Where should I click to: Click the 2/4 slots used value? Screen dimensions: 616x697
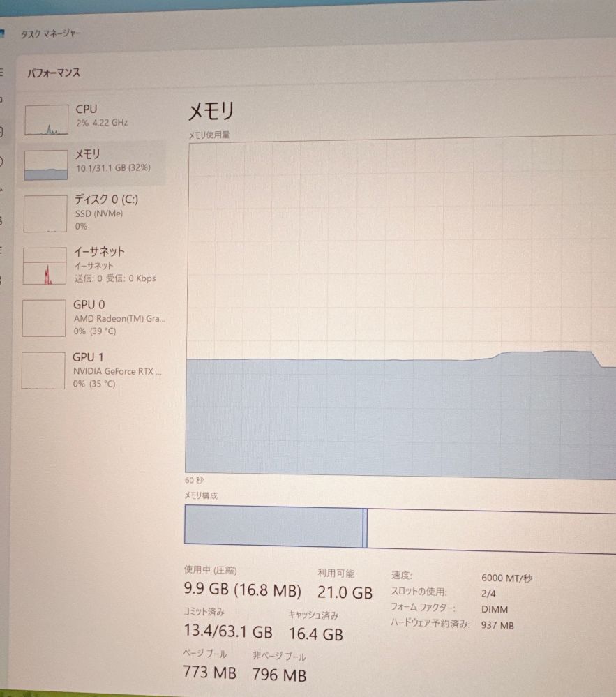click(x=488, y=594)
